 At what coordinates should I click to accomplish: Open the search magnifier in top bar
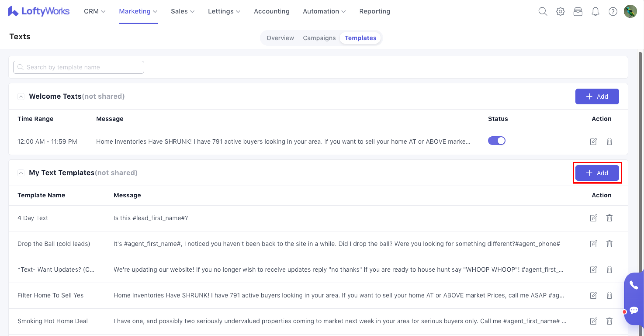point(542,11)
